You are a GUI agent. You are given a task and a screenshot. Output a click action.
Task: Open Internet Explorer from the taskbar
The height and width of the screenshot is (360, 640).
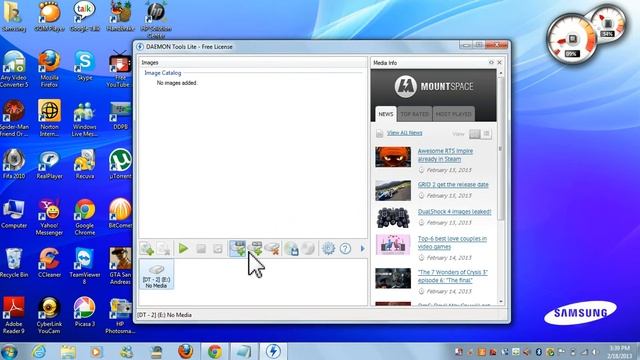tap(39, 351)
